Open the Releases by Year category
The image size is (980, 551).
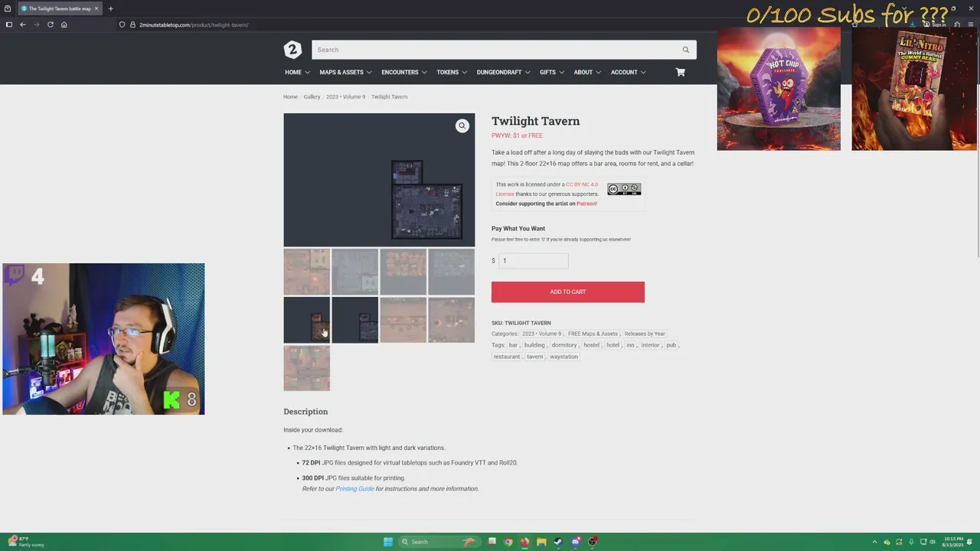pos(645,334)
